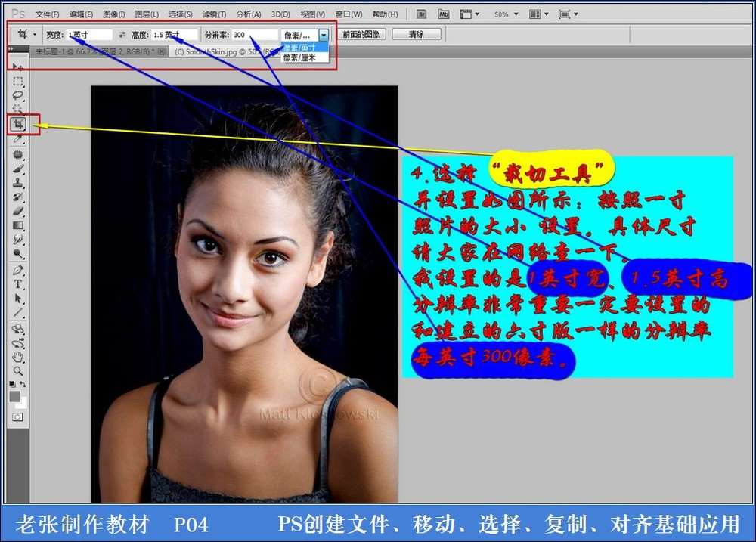Open the 图像(I) menu
The height and width of the screenshot is (542, 756).
[114, 14]
